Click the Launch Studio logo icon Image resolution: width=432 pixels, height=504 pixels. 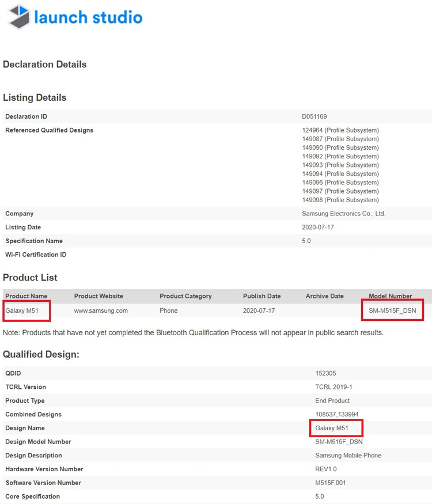pos(19,17)
